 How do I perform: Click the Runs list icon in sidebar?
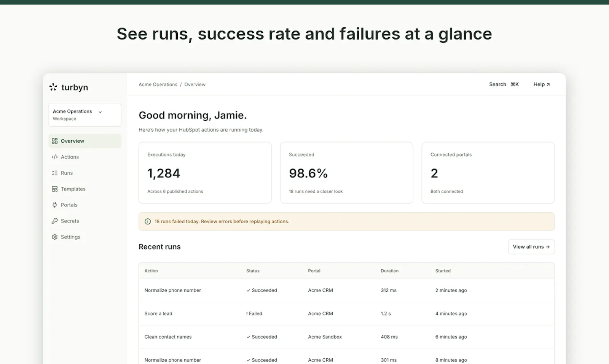(55, 173)
